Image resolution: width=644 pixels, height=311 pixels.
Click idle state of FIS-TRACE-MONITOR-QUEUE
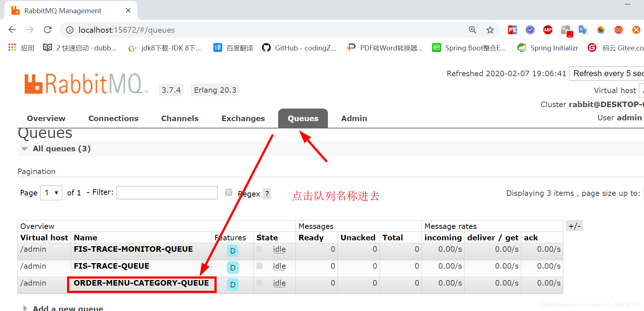tap(279, 249)
